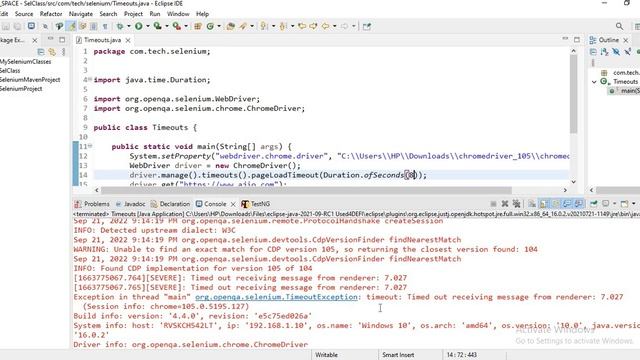This screenshot has width=640, height=360.
Task: Toggle Hide Fields icon in Outline
Action: pos(616,52)
